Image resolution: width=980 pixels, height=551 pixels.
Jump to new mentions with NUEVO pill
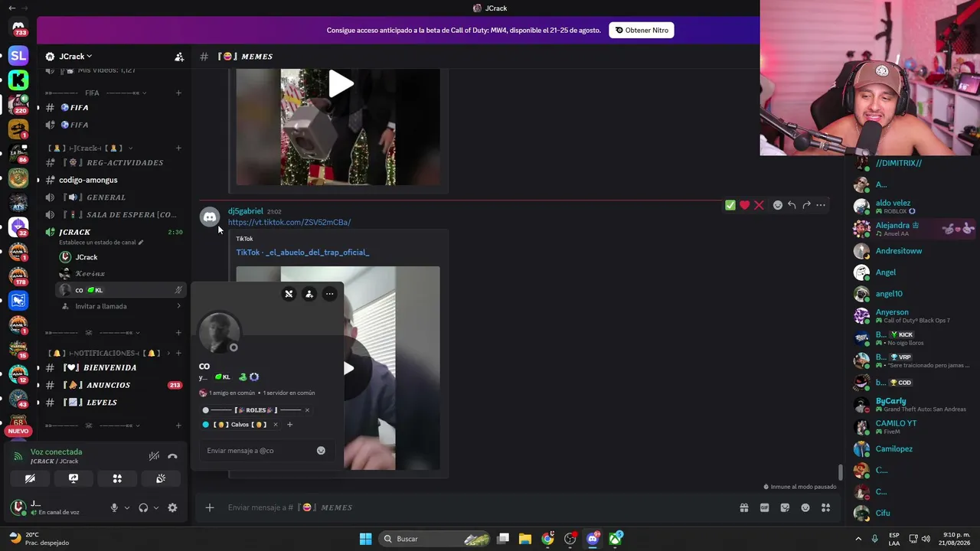[18, 432]
